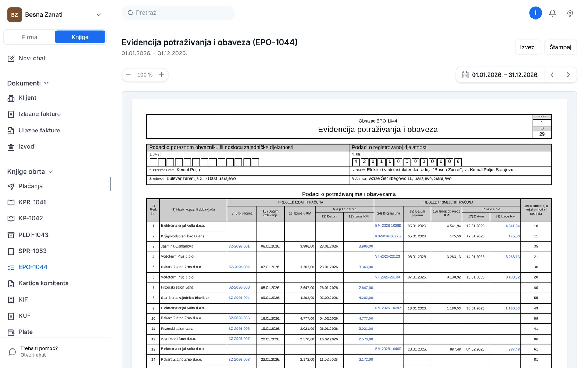
Task: Open invoice link BZ-2026-001
Action: coord(239,247)
